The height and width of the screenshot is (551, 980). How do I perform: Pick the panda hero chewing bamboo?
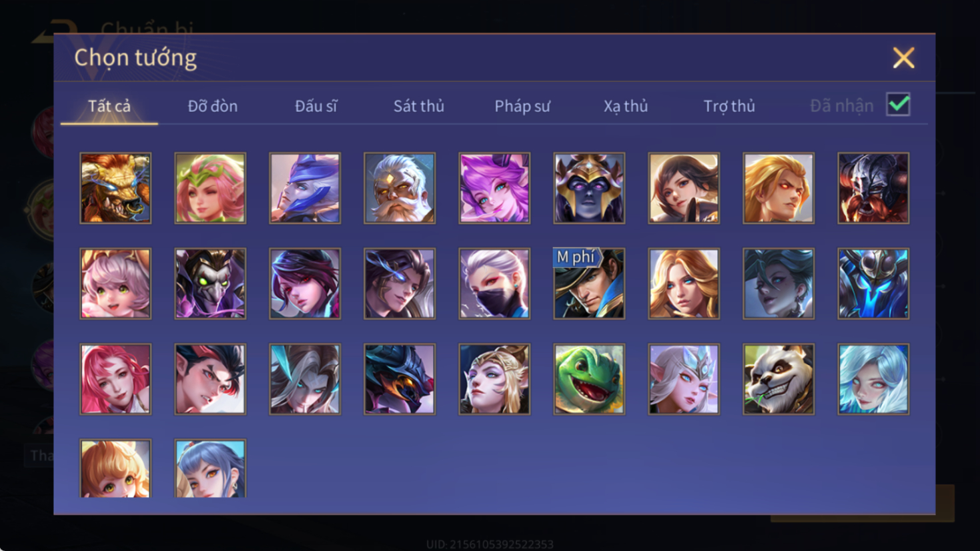click(779, 379)
